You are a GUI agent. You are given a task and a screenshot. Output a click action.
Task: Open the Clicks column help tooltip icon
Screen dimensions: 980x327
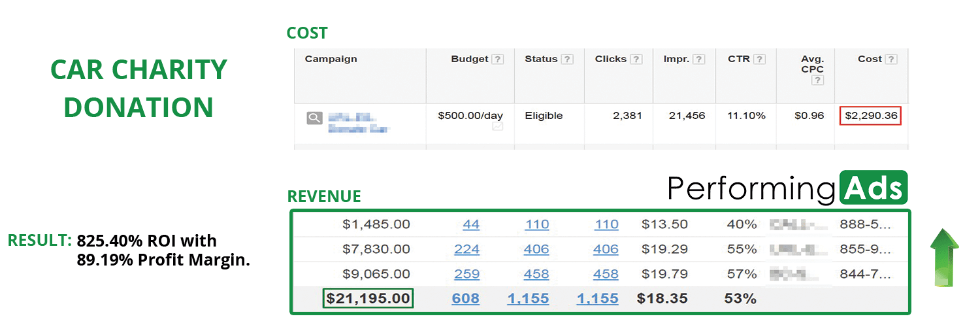tap(636, 60)
